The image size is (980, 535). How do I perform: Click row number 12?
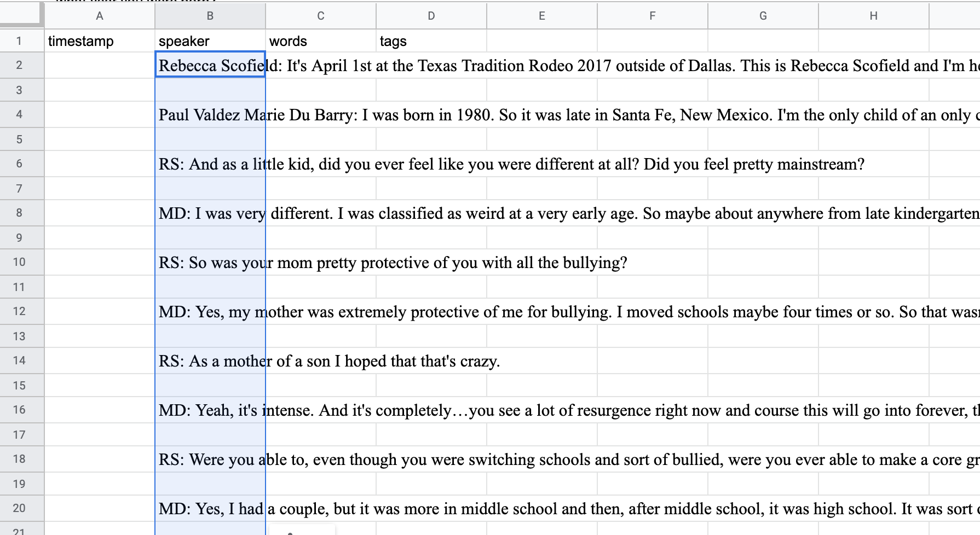tap(20, 311)
